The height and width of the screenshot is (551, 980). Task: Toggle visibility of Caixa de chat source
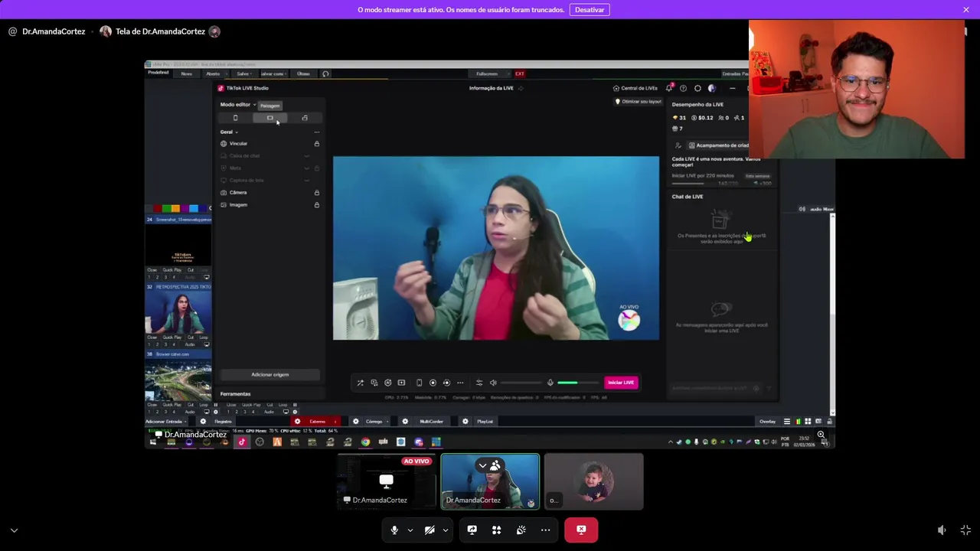[x=307, y=156]
